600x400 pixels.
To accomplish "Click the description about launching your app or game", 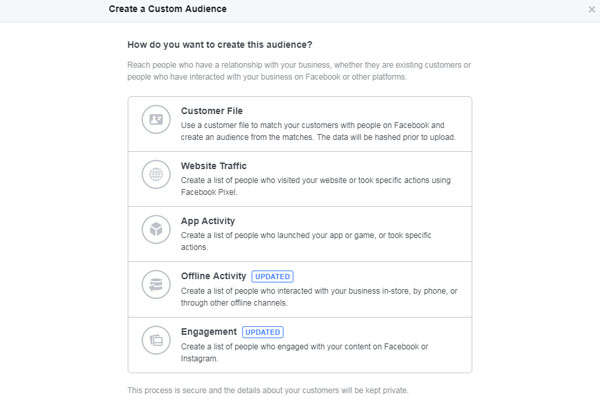I will point(306,241).
